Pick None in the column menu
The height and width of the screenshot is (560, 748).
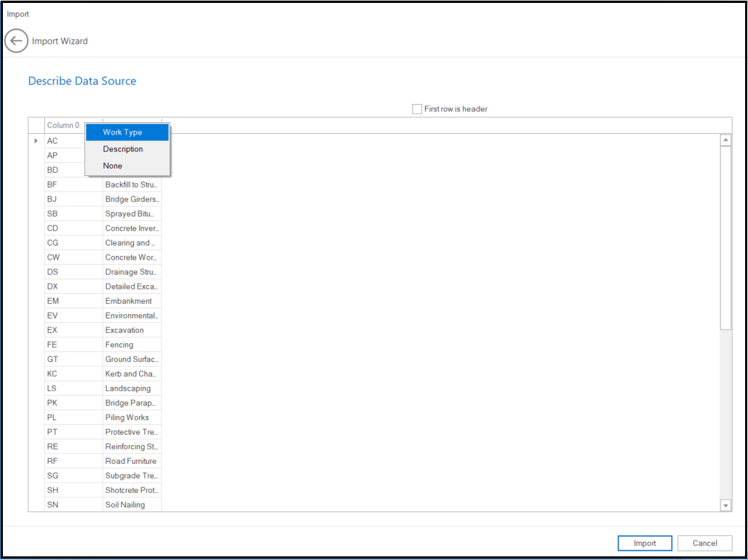point(113,166)
